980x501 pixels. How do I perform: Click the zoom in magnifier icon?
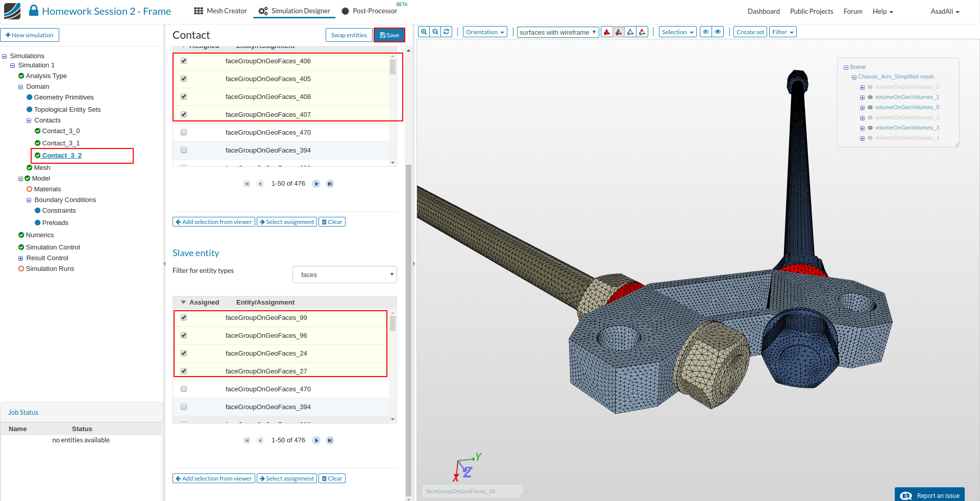point(424,32)
